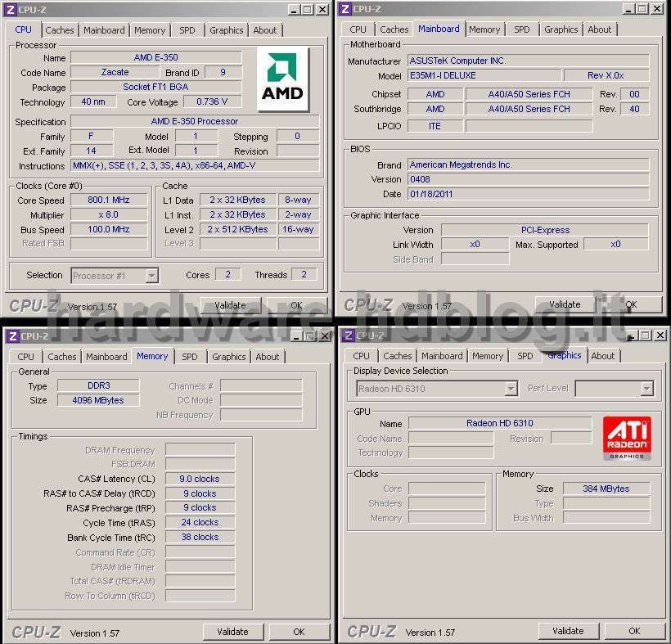Click the BIOS Version value '0408'
The image size is (671, 644).
(x=528, y=179)
